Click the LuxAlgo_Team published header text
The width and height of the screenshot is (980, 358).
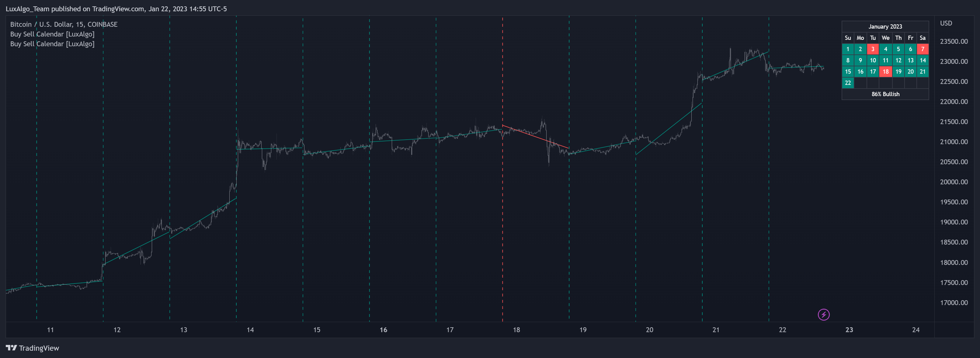click(116, 9)
